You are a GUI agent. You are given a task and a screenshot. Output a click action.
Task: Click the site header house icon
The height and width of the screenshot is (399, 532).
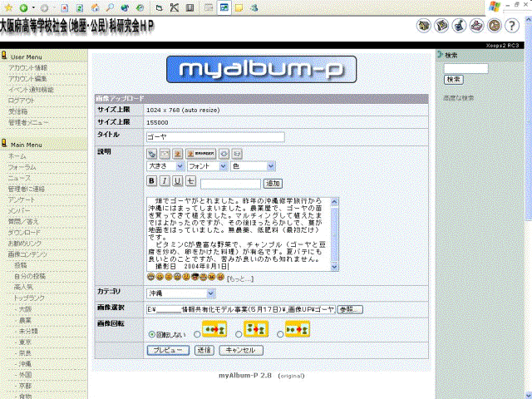(x=423, y=26)
